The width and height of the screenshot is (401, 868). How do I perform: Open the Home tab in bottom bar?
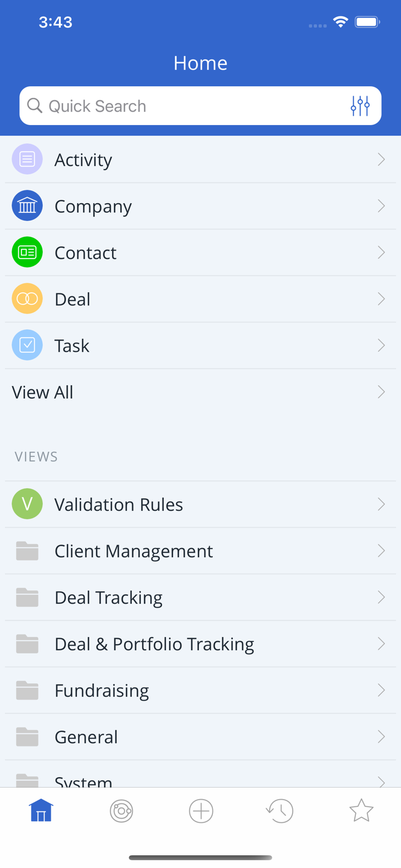coord(41,811)
